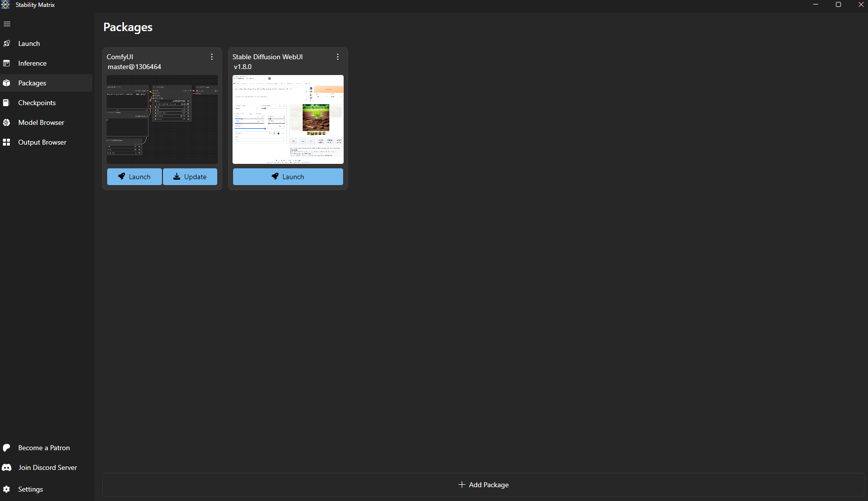Click the ComfyUI package title
Screen dimensions: 868x501
coord(120,57)
